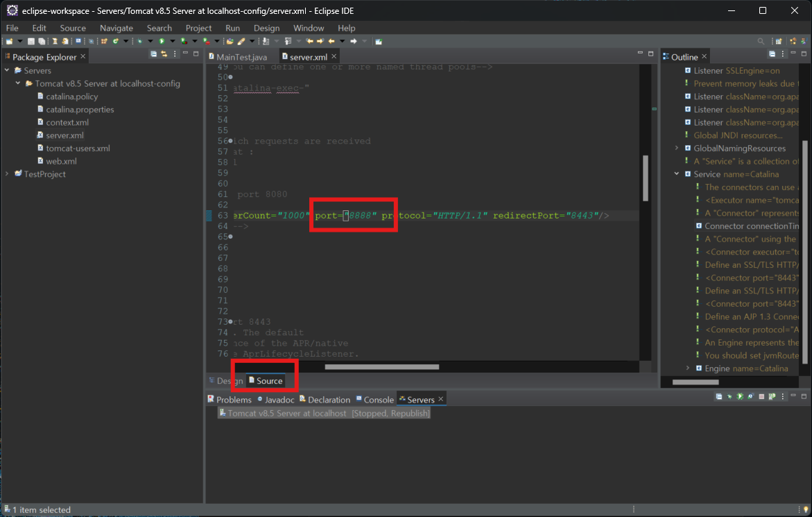Switch to MainTest.java editor tab

(x=239, y=57)
